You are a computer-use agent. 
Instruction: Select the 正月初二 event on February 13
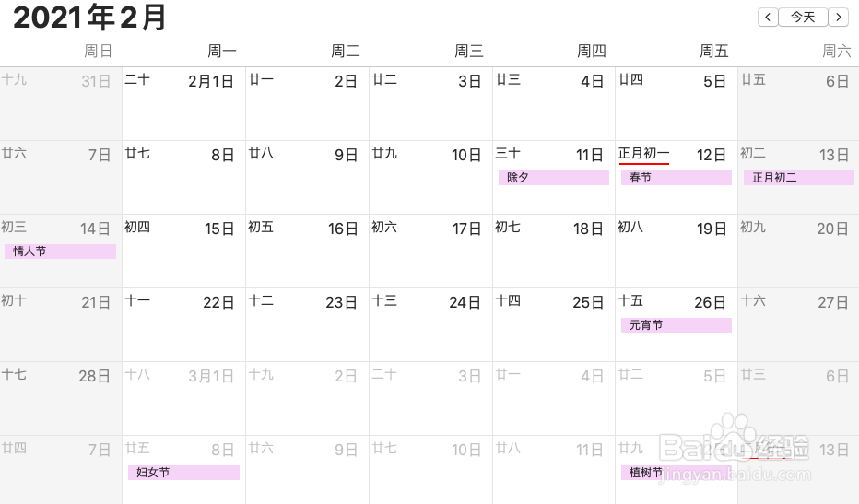799,178
